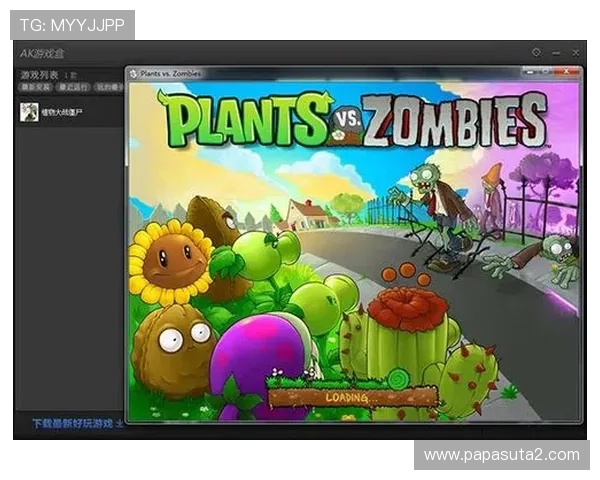Minimize the Plants vs. Zombies window
600x480 pixels.
click(532, 73)
